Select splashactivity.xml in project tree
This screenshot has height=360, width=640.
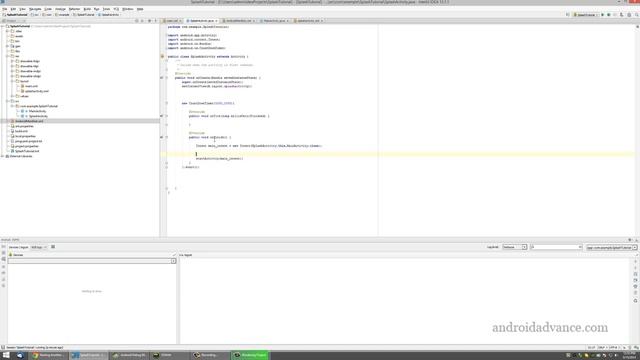tap(36, 91)
